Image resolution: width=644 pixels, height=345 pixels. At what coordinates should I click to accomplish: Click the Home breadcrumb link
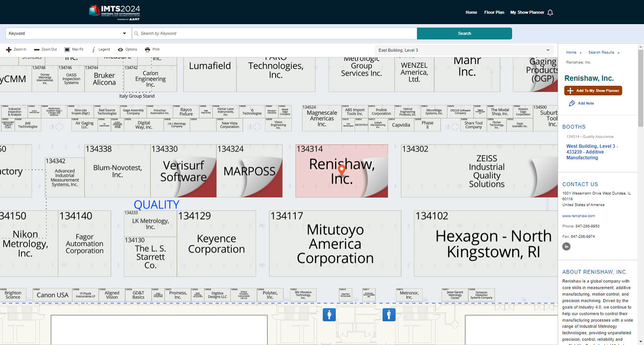click(x=571, y=52)
